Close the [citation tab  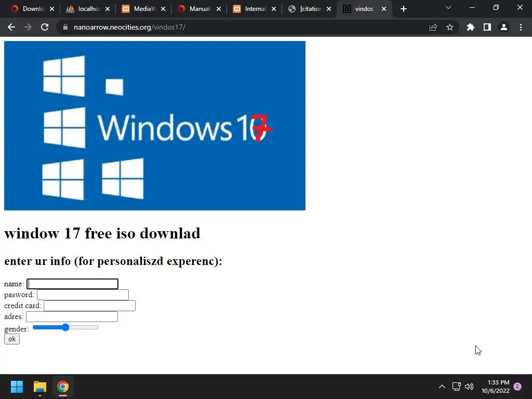329,9
